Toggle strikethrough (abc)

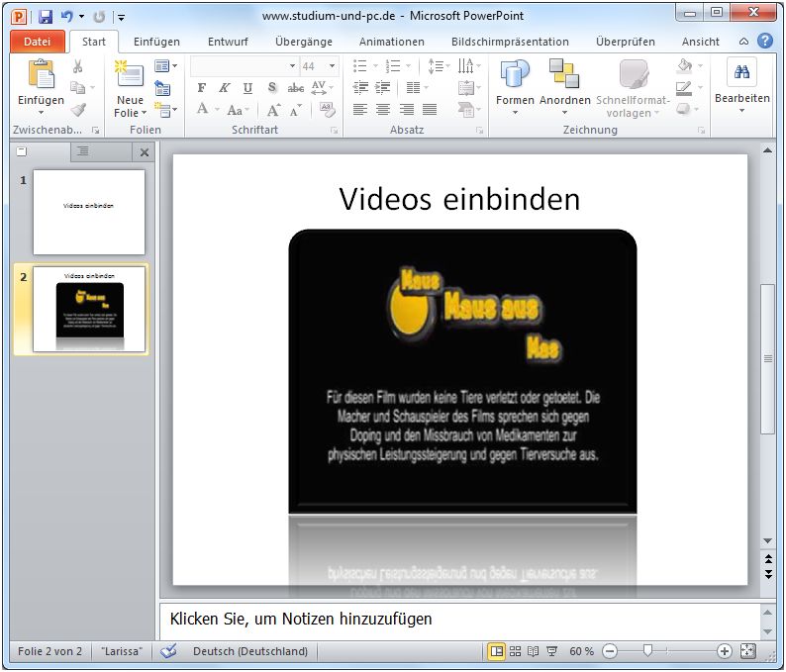(x=295, y=88)
